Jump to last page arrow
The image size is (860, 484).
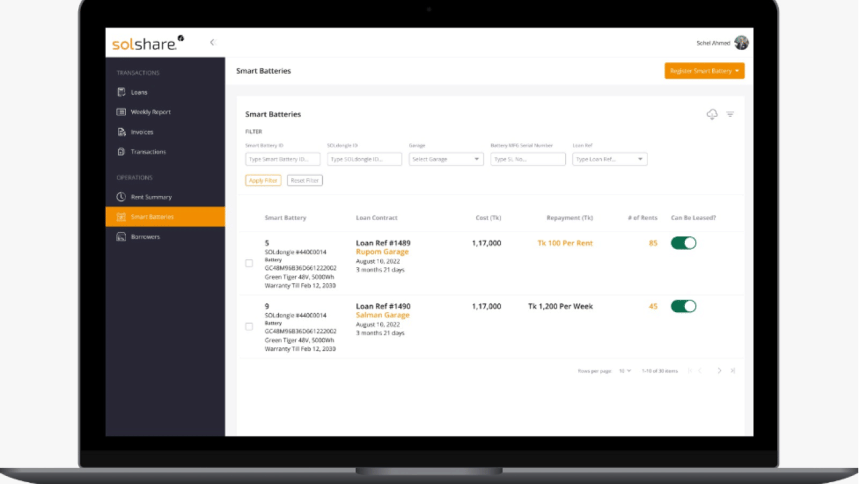tap(733, 371)
